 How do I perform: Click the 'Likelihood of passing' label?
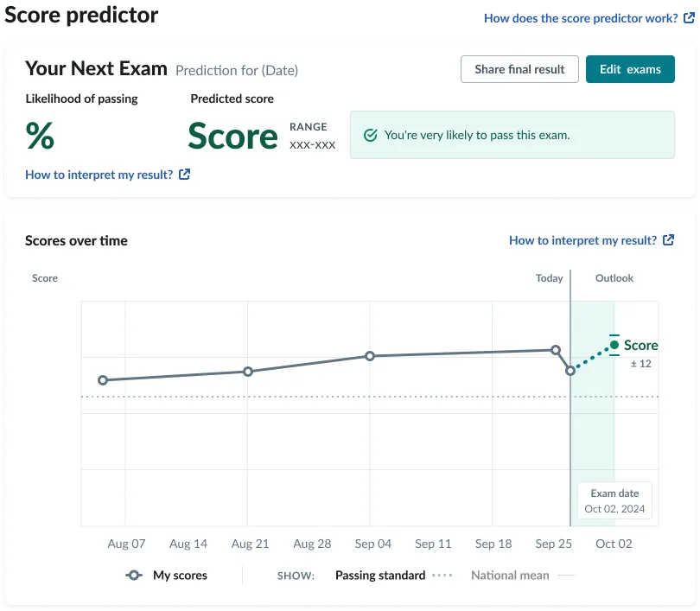pyautogui.click(x=82, y=99)
